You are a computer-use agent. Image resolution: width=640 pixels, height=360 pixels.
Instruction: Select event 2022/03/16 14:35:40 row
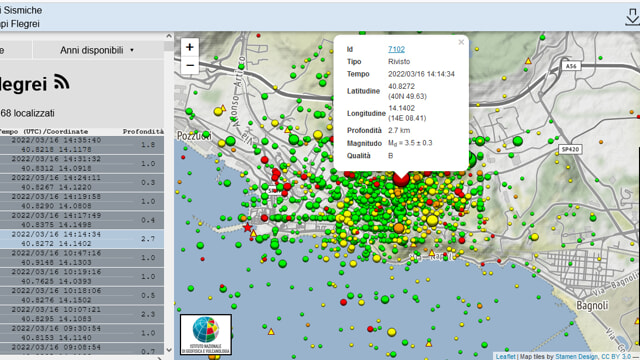pos(82,145)
